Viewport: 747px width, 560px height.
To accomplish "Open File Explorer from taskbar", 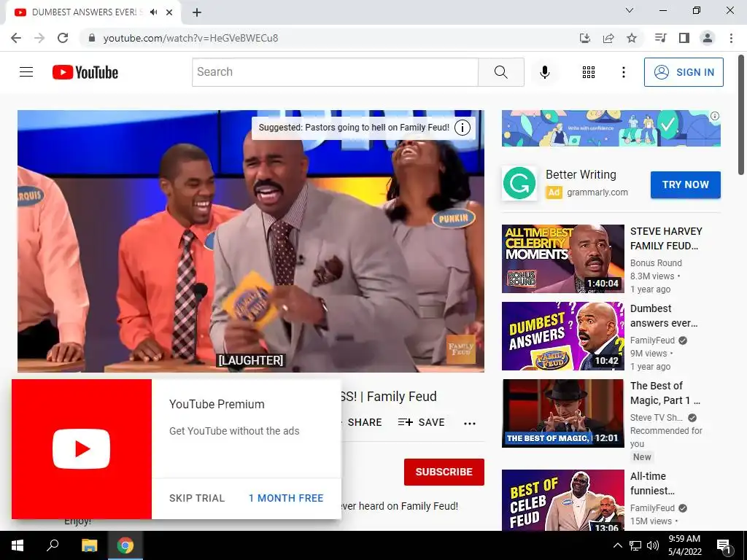I will (x=89, y=545).
